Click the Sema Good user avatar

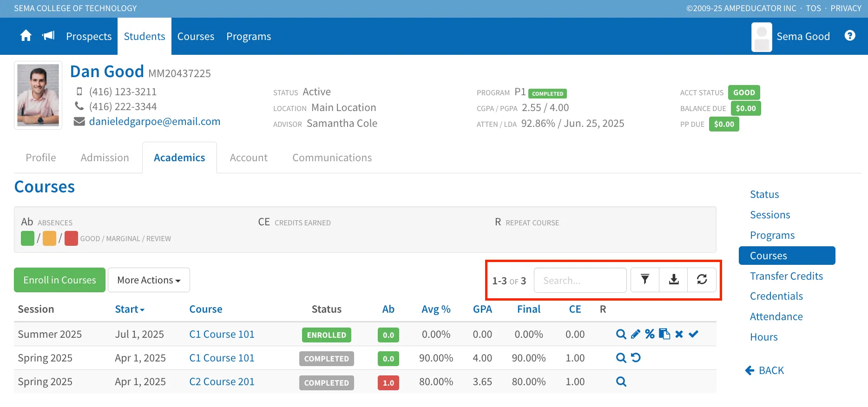coord(762,37)
